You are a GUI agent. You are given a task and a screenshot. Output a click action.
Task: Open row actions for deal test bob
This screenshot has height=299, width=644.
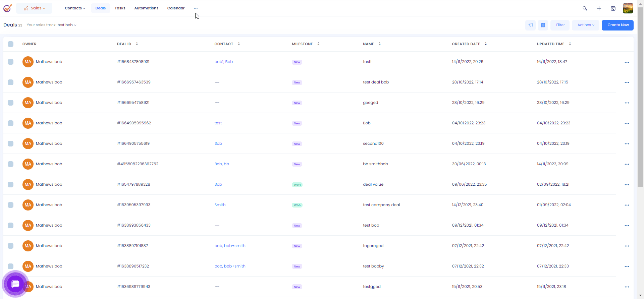point(627,226)
